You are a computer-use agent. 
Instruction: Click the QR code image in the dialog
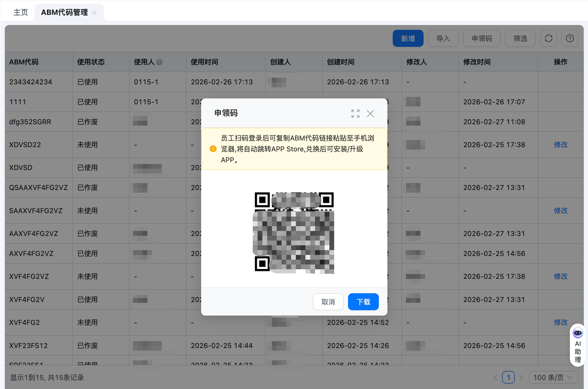[294, 233]
